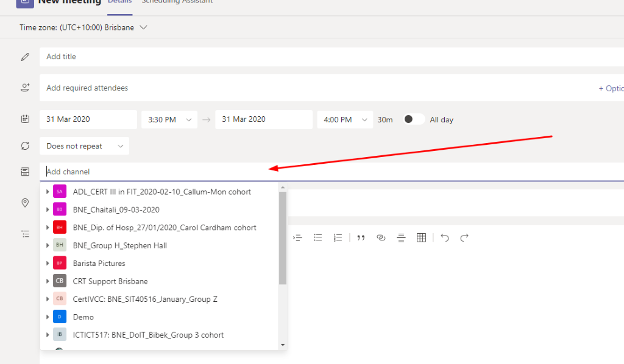Insert a hyperlink from toolbar
624x364 pixels.
381,237
